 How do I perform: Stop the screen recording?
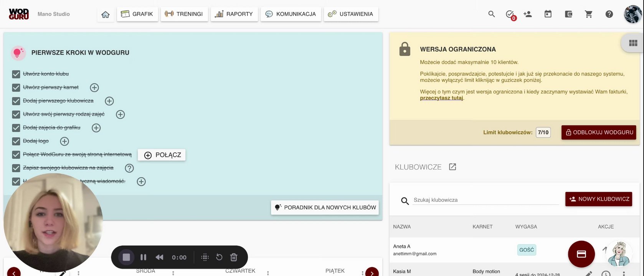tap(126, 257)
